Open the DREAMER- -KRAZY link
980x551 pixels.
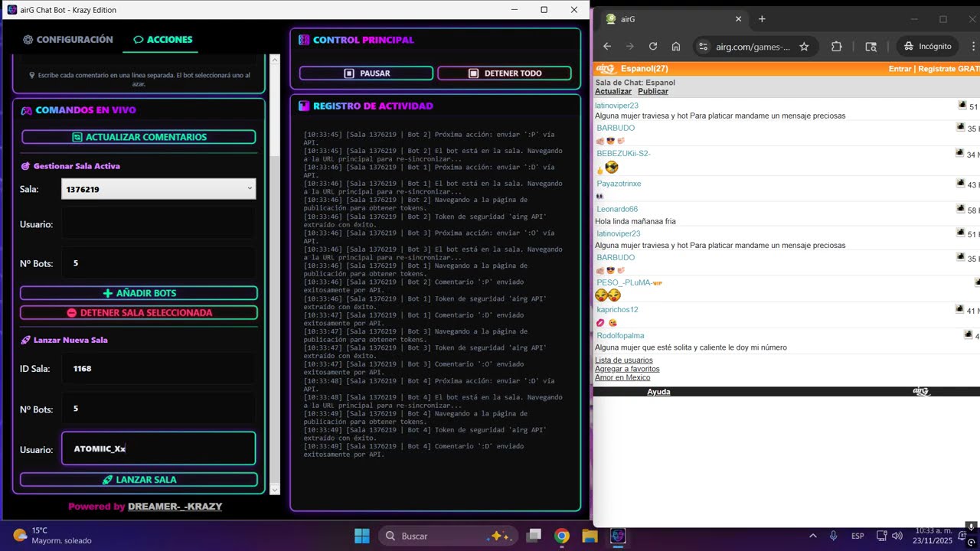pos(175,507)
